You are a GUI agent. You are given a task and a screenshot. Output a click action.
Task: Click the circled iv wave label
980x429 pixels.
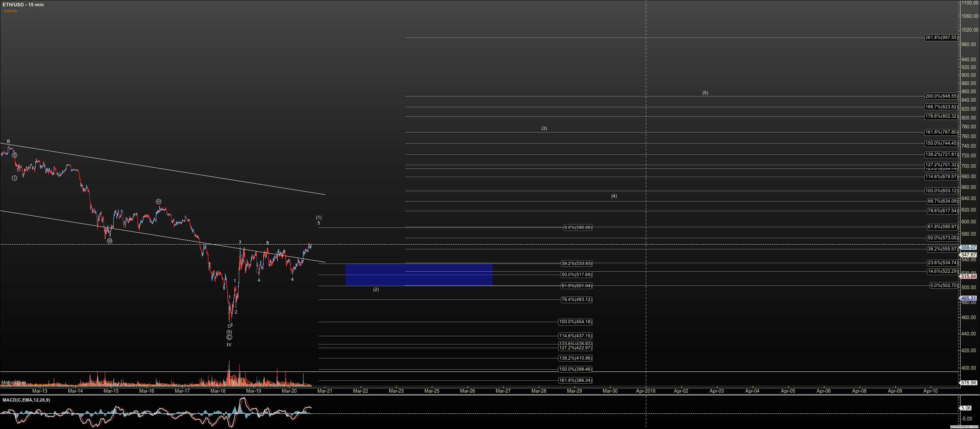coord(159,202)
